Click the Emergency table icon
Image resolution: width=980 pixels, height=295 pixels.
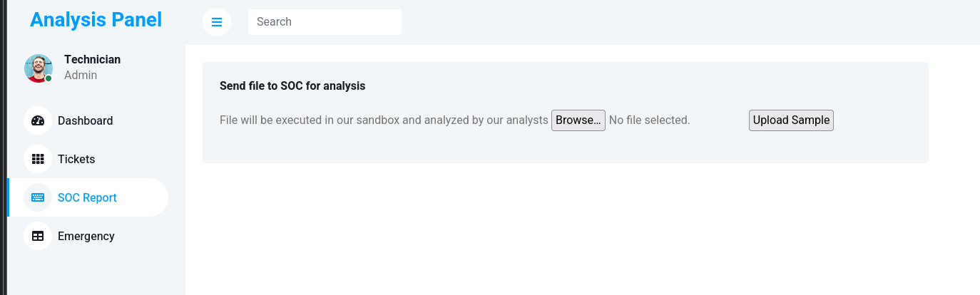tap(38, 236)
